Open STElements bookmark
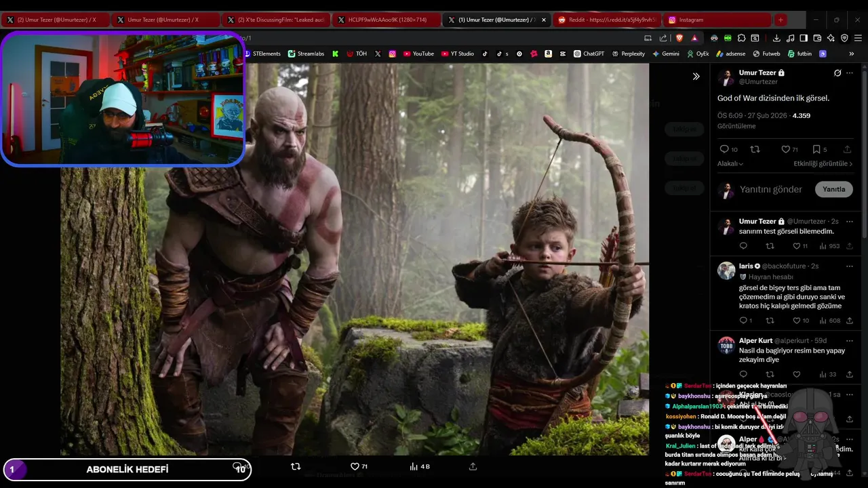Screen dimensions: 868x488 [x=262, y=54]
